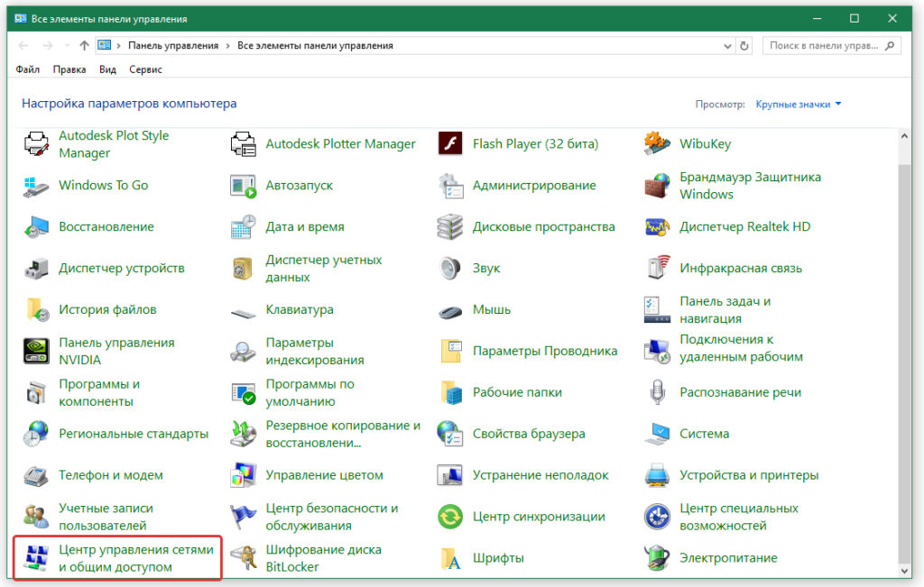Open Региональные стандарты link

tap(134, 434)
